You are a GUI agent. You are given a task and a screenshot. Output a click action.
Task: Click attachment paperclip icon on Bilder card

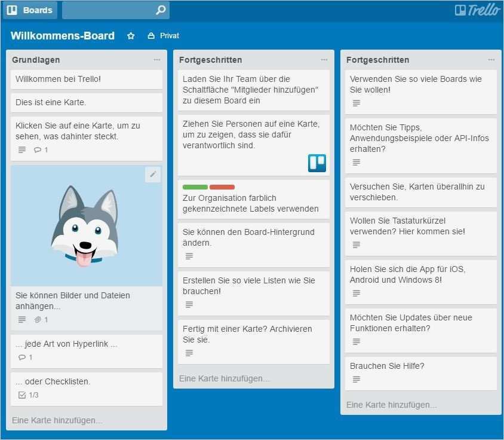pos(38,320)
